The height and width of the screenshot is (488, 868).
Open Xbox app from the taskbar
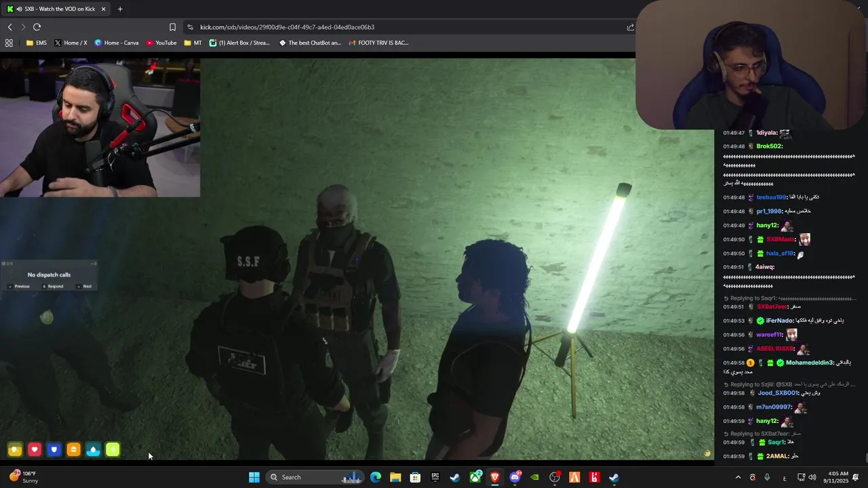(475, 477)
